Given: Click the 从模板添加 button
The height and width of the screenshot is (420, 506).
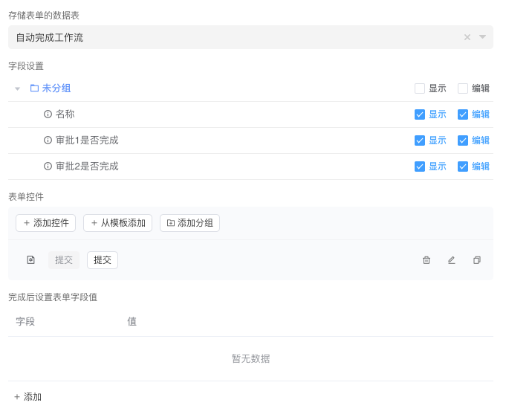Looking at the screenshot, I should coord(117,223).
